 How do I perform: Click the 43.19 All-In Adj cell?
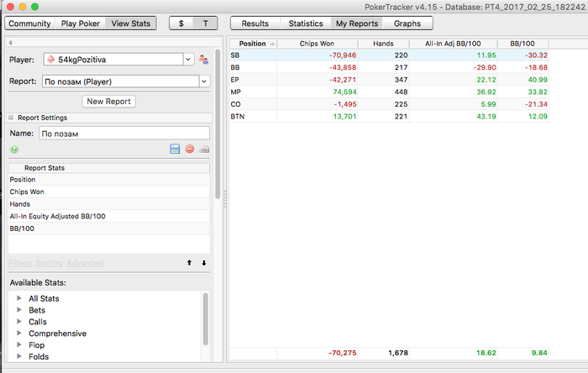454,116
